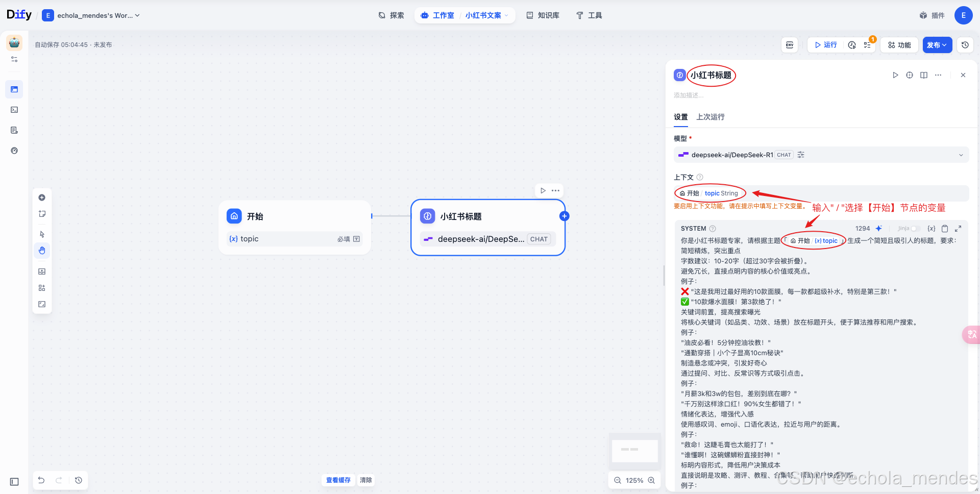This screenshot has width=980, height=494.
Task: Open the workspace switcher dropdown
Action: (91, 15)
